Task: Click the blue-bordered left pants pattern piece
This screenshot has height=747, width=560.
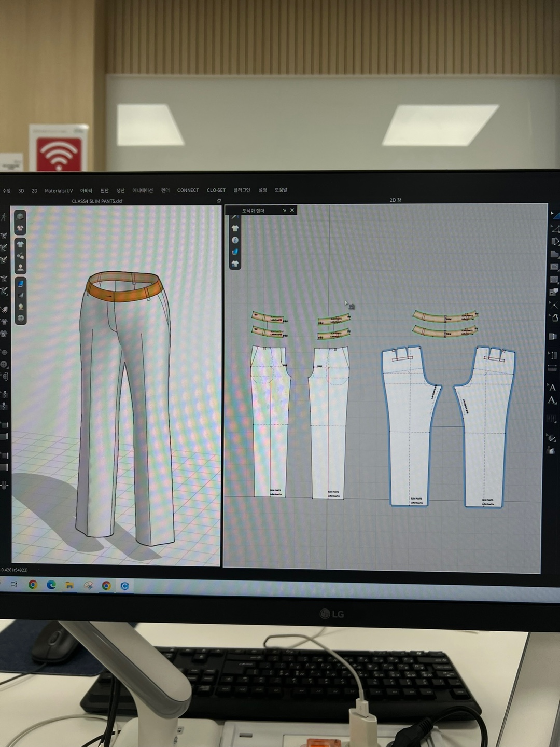Action: coord(410,425)
